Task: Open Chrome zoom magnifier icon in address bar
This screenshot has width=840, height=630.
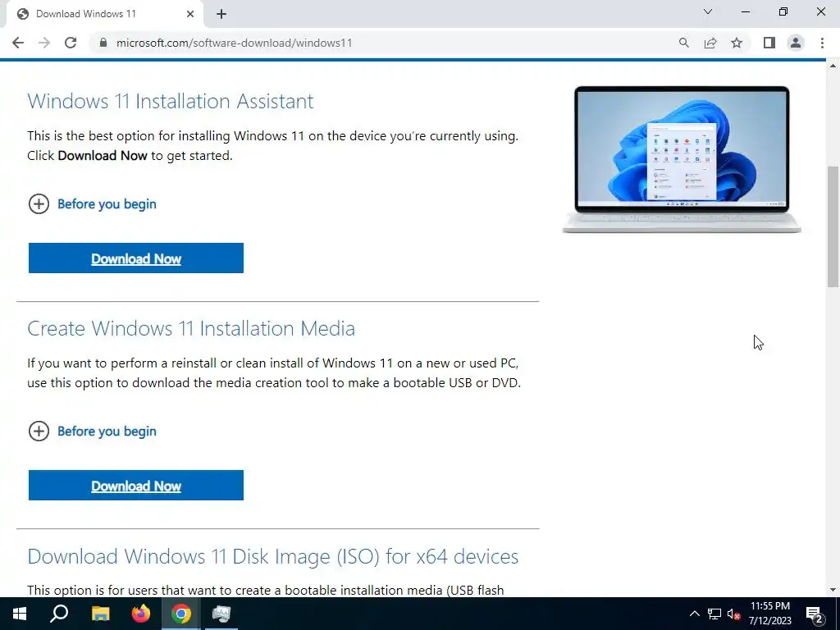Action: pos(683,43)
